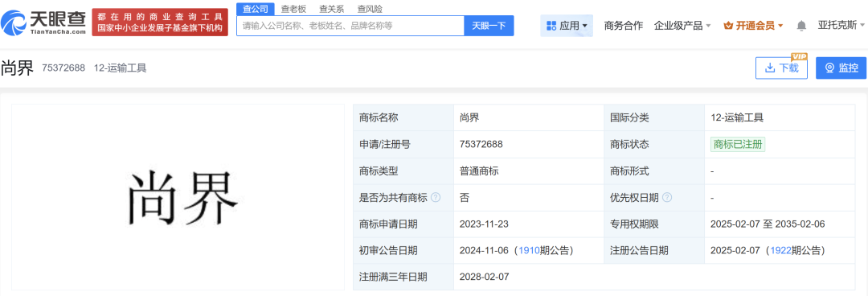
Task: Click the notification bell icon
Action: point(801,26)
